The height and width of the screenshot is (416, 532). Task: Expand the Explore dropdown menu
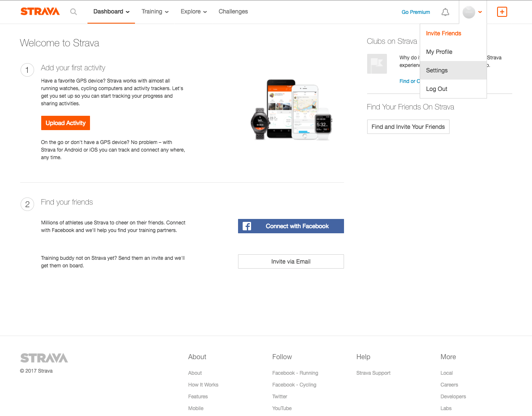(x=193, y=12)
